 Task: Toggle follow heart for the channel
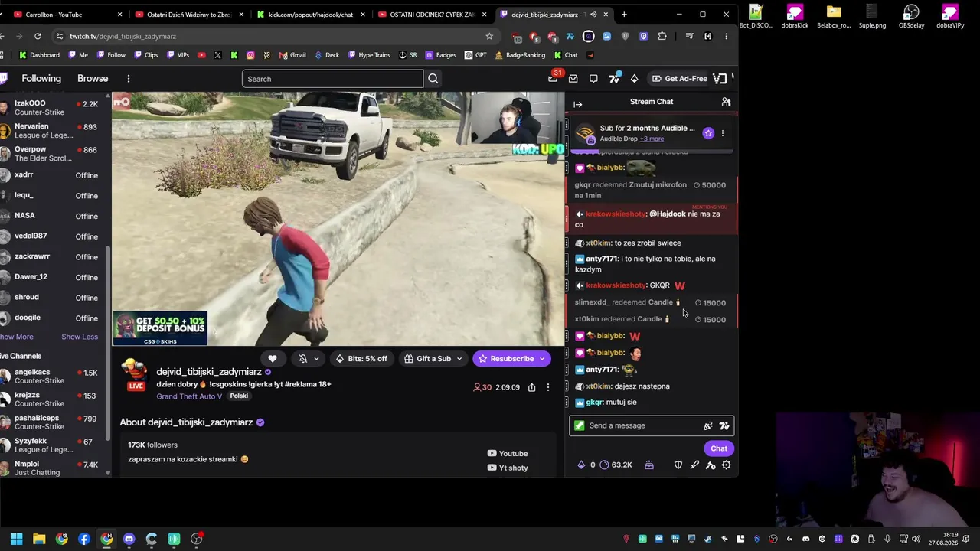[x=273, y=359]
